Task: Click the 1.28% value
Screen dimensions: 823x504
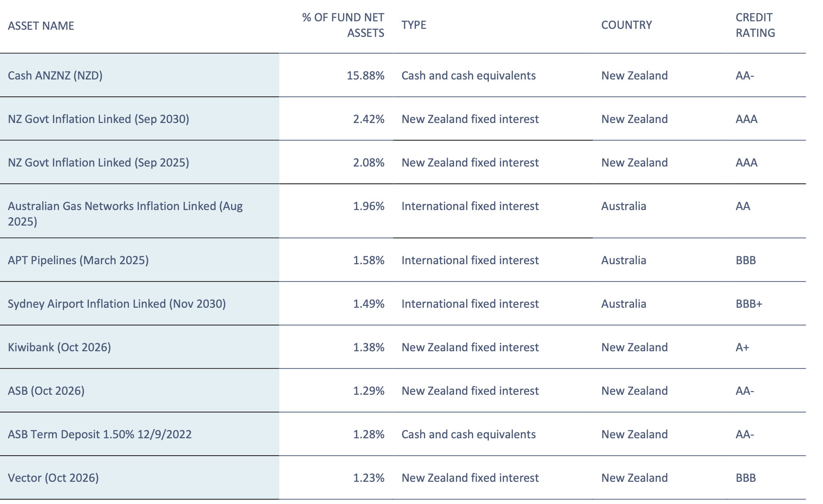Action: pos(369,434)
